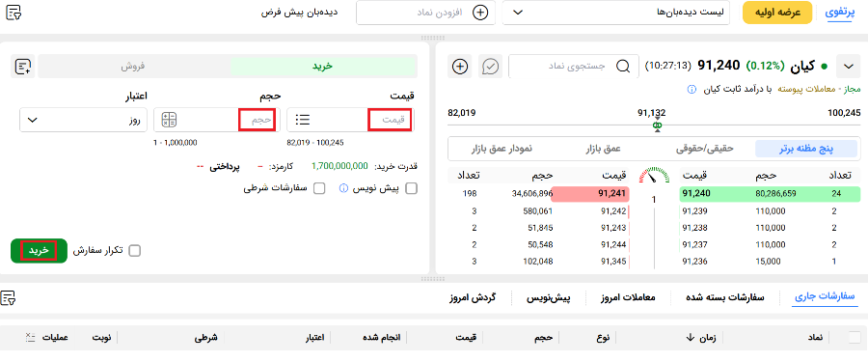Click the عملیات column bulk-delete icon
Viewport: 868px width, 362px height.
click(x=30, y=337)
